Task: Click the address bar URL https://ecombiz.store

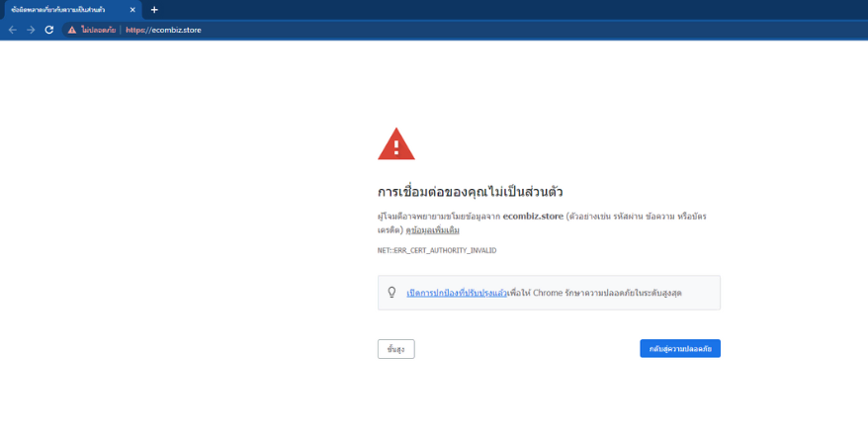Action: [x=163, y=30]
